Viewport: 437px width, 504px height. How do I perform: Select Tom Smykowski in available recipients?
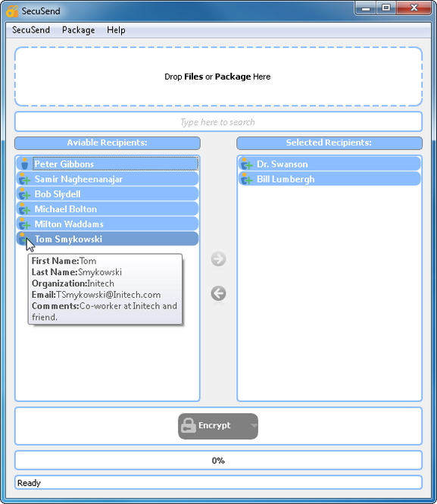pos(108,239)
